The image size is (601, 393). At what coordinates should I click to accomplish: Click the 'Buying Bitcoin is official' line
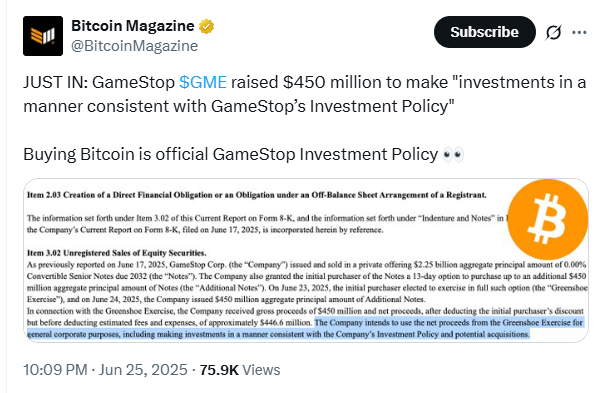point(230,155)
